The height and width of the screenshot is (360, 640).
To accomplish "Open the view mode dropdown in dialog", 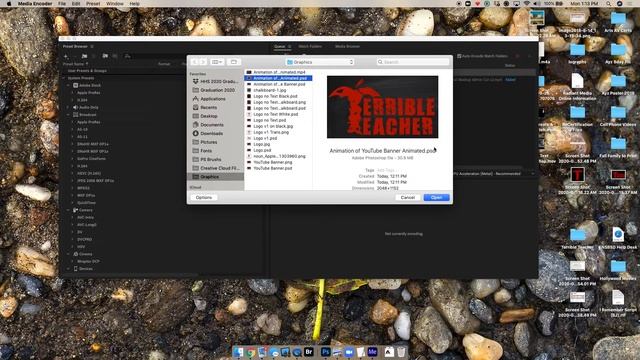I will [x=217, y=62].
